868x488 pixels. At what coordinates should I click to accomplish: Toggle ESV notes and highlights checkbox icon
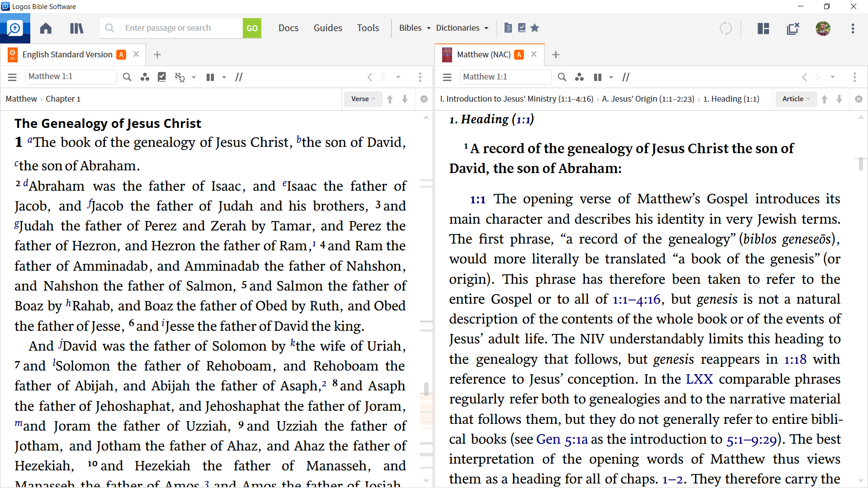162,77
